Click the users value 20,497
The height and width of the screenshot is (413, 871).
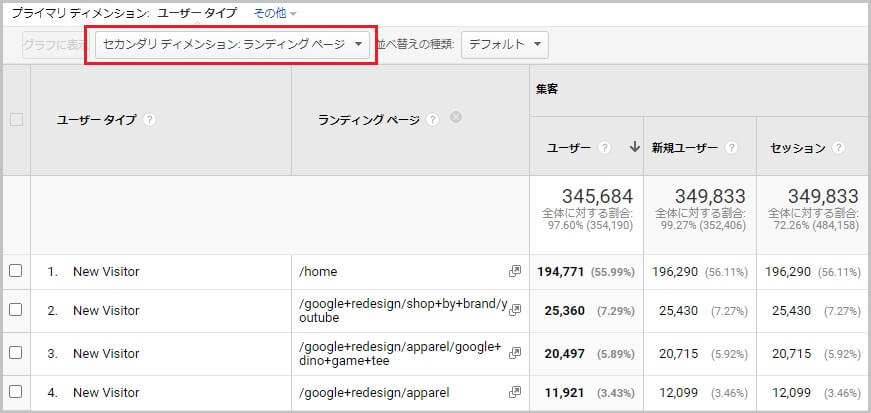coord(564,354)
